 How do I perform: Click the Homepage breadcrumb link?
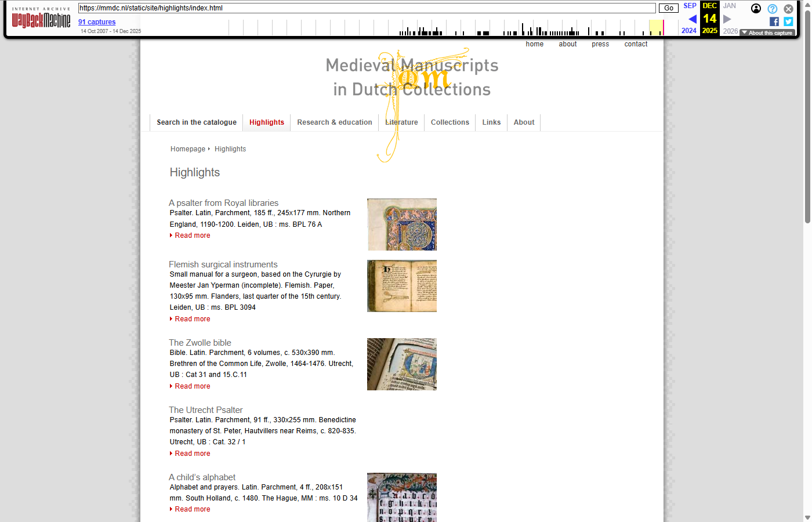187,149
